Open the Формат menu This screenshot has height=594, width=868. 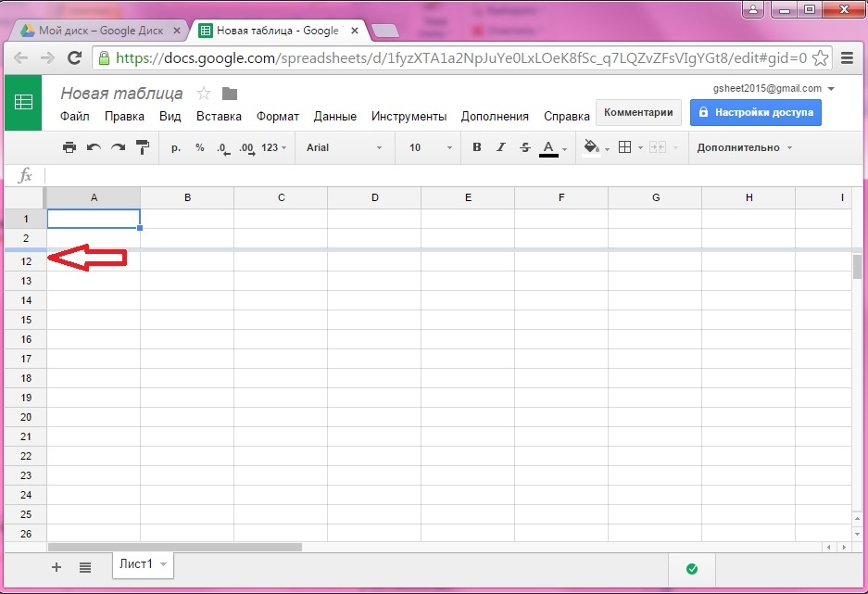point(277,116)
